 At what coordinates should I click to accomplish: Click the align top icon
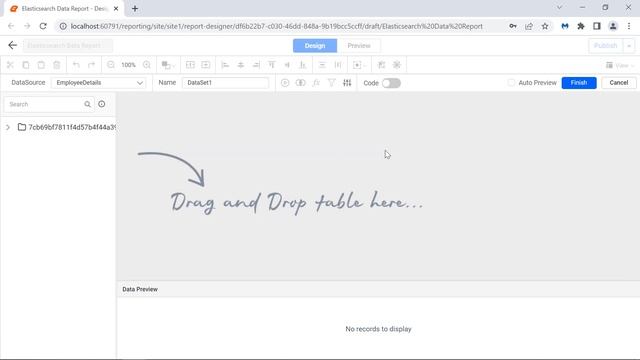click(271, 65)
